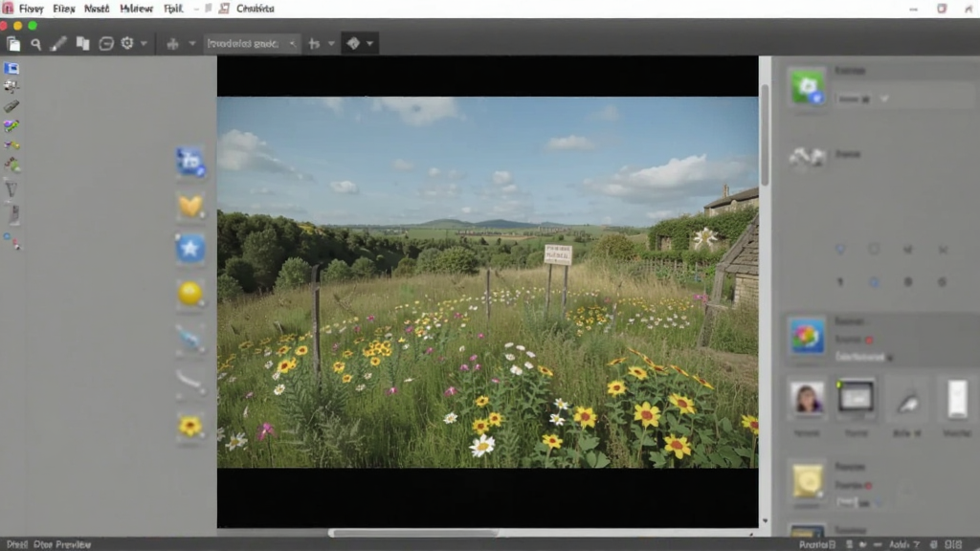The image size is (980, 551).
Task: Click the text field in the top toolbar
Action: 251,44
